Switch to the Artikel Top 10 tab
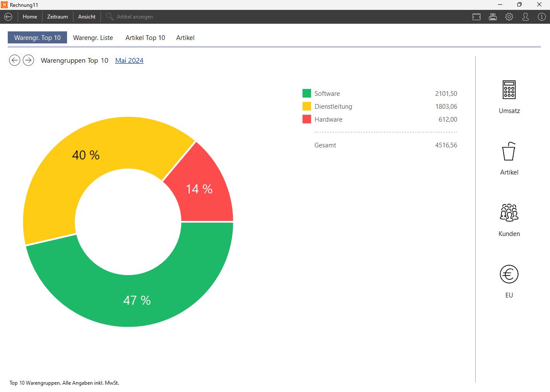Viewport: 550px width, 392px height. 145,38
